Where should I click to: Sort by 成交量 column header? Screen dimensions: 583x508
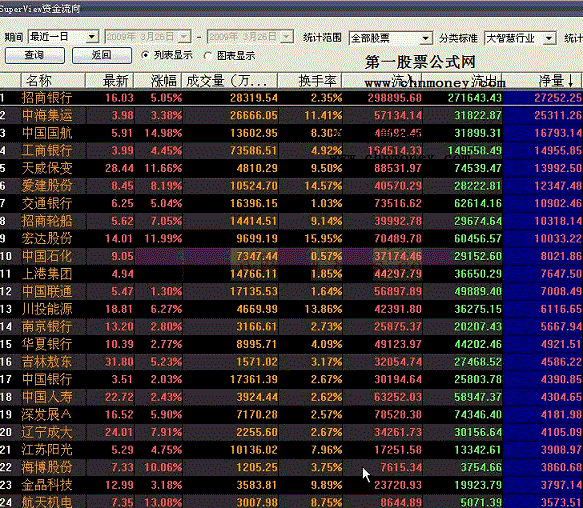pyautogui.click(x=230, y=81)
